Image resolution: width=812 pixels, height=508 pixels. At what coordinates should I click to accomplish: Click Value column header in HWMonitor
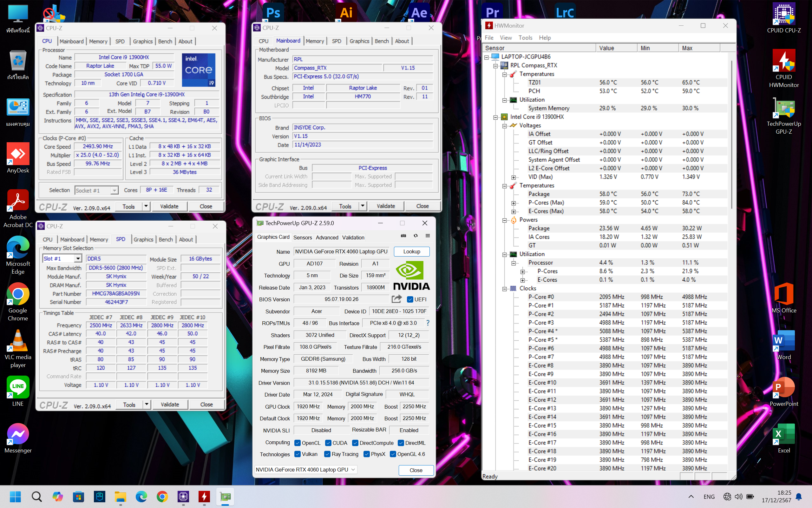[x=616, y=48]
